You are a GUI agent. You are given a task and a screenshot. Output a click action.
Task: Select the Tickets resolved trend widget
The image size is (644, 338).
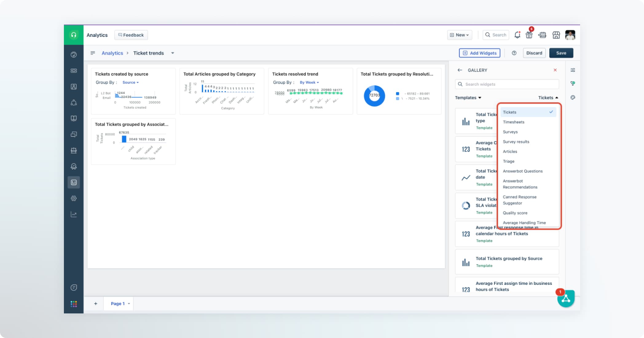310,91
